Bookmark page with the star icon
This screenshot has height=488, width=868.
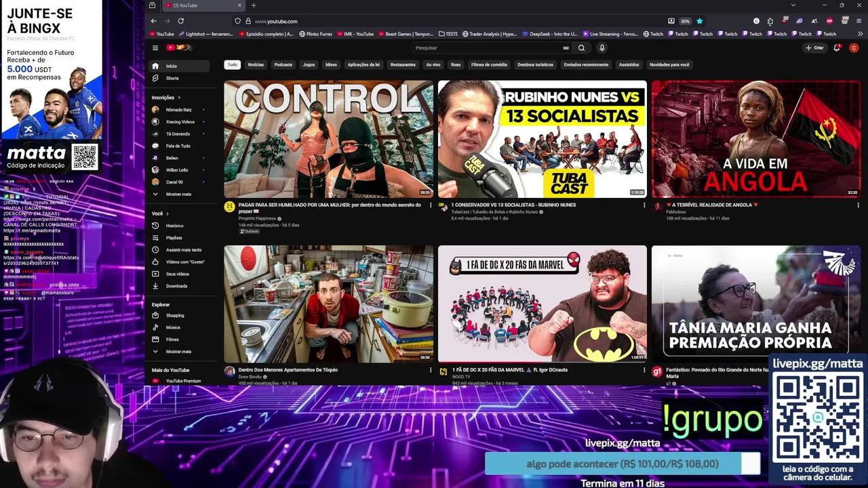tap(699, 21)
